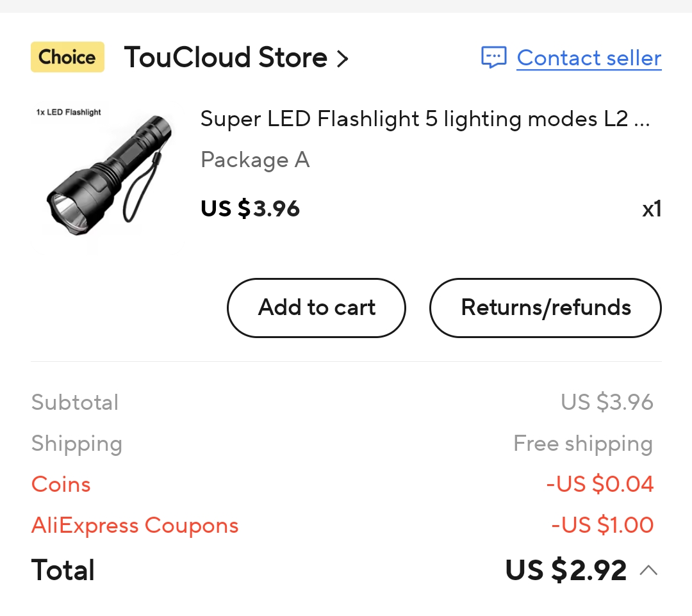Click the Total label

click(x=63, y=570)
